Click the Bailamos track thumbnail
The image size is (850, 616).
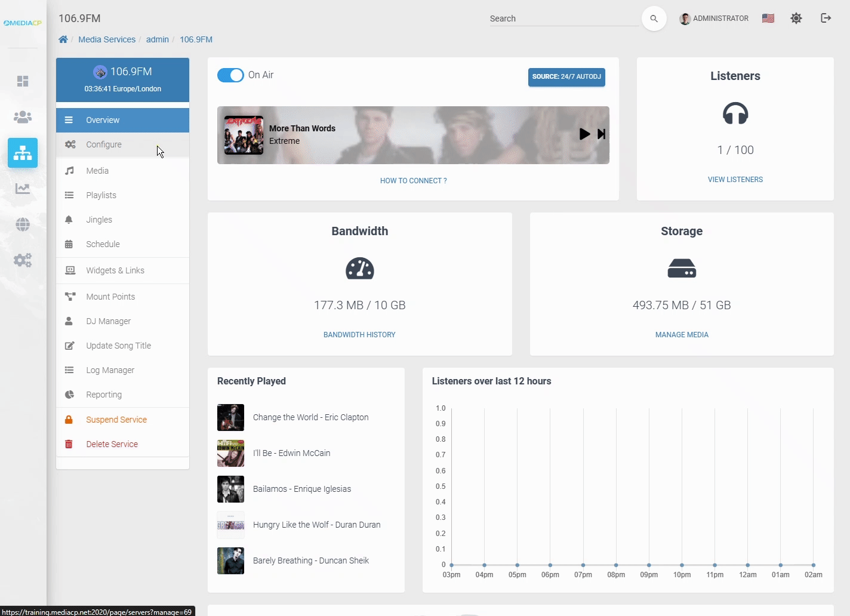230,489
